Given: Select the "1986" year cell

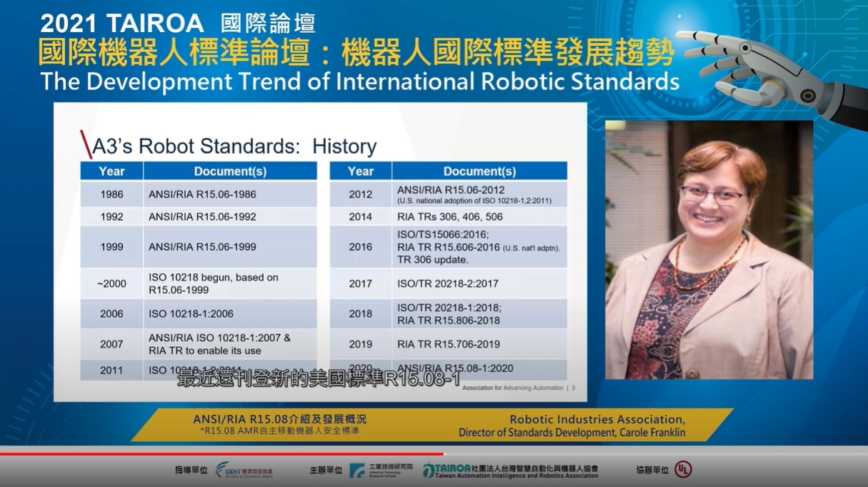Looking at the screenshot, I should [x=111, y=194].
